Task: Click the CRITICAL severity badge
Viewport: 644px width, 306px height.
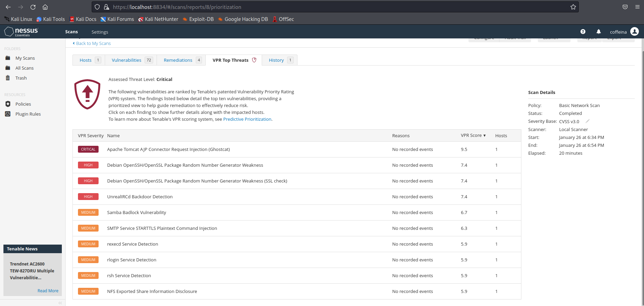Action: (88, 149)
